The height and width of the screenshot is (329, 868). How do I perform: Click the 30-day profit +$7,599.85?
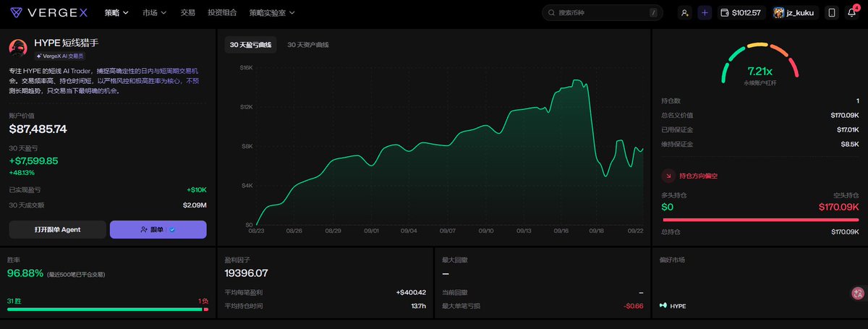coord(33,161)
